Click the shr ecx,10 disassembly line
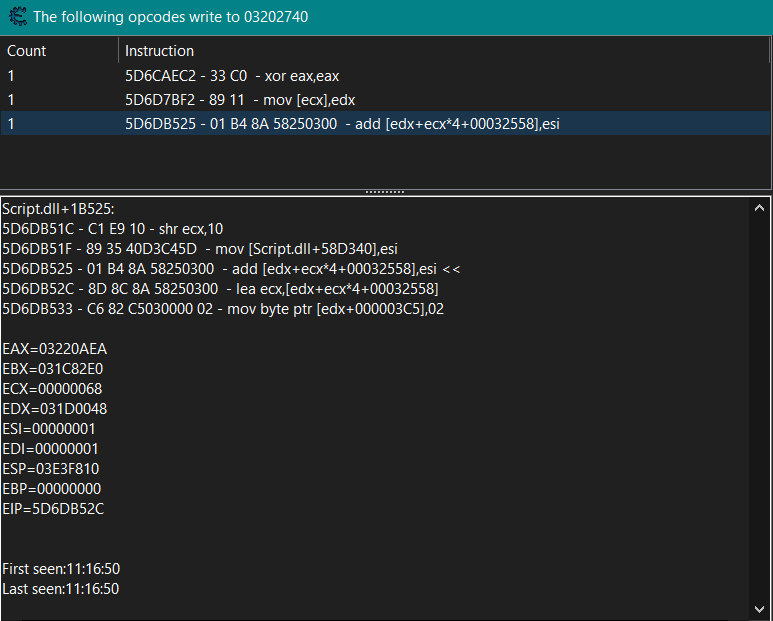 (112, 229)
